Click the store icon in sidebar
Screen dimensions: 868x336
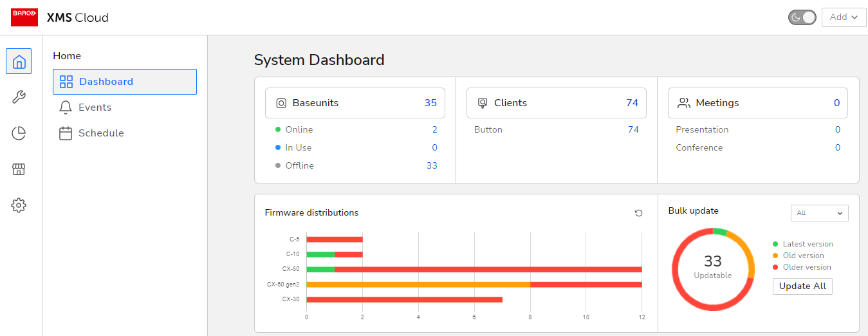click(x=19, y=169)
